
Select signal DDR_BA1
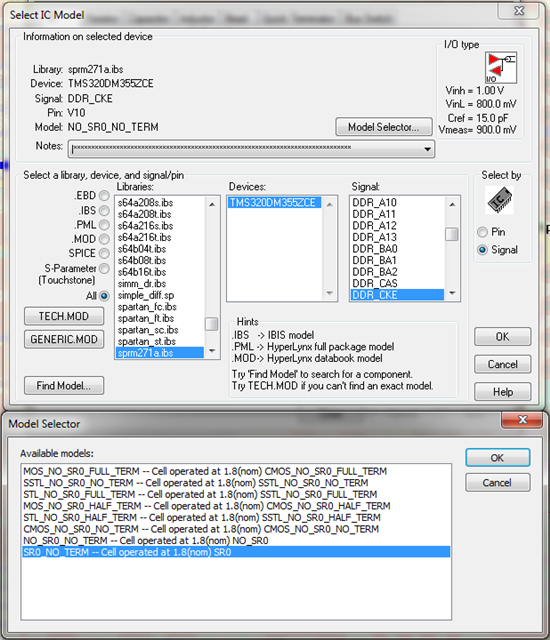[397, 260]
